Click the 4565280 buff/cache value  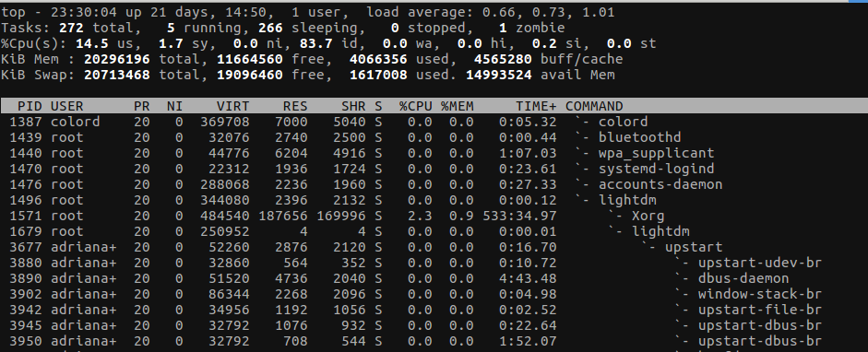pyautogui.click(x=503, y=59)
